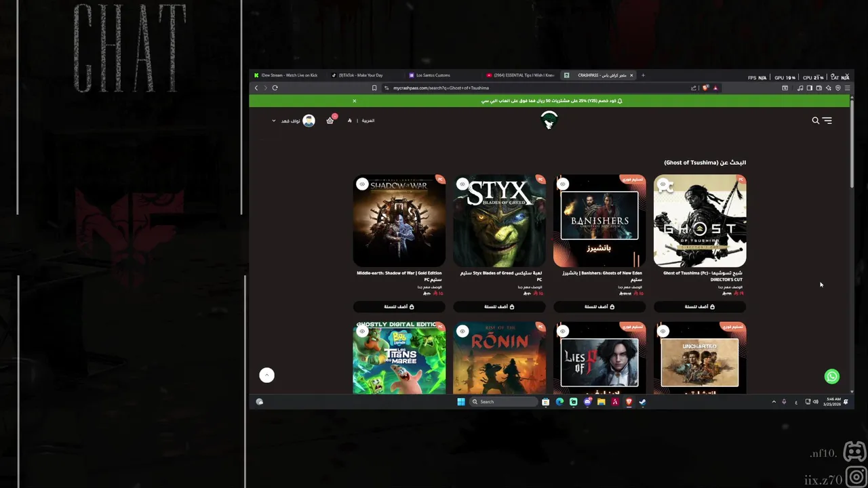Image resolution: width=868 pixels, height=488 pixels.
Task: Open new tab with plus button
Action: 643,75
